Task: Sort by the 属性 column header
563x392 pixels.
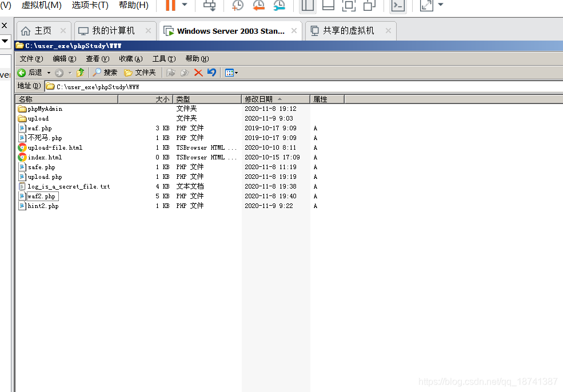Action: (x=327, y=99)
